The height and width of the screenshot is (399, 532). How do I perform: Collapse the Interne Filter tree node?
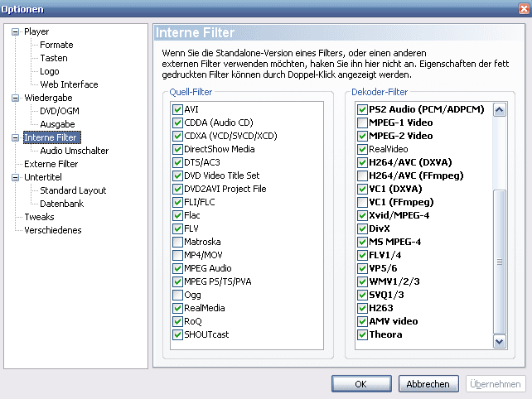pyautogui.click(x=15, y=137)
